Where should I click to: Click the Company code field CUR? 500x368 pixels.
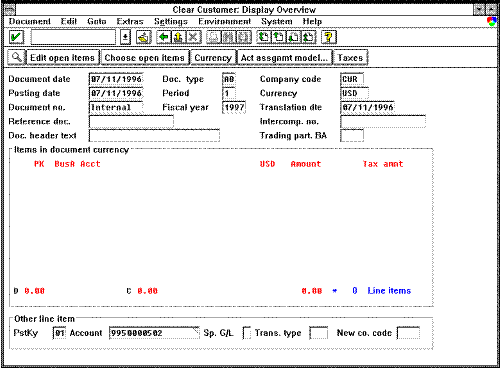point(352,79)
